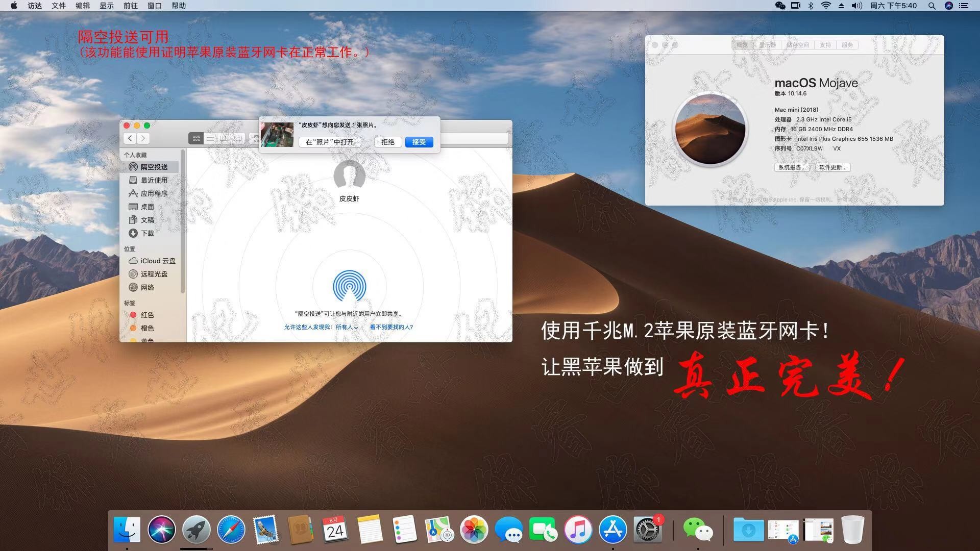980x551 pixels.
Task: Open System Preferences from the Dock
Action: [x=647, y=529]
